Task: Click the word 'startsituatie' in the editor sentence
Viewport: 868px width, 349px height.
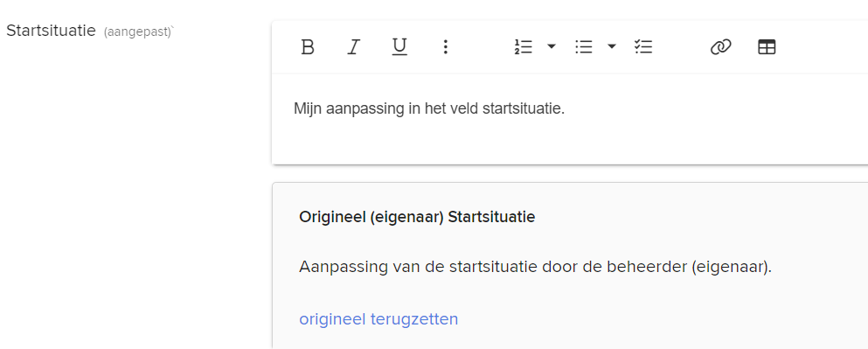Action: click(x=522, y=108)
